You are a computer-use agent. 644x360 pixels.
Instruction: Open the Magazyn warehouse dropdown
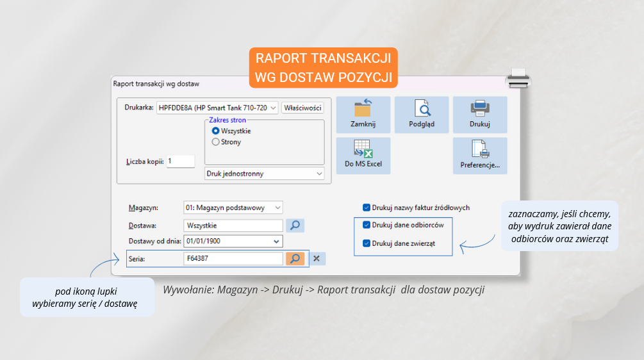(x=233, y=208)
